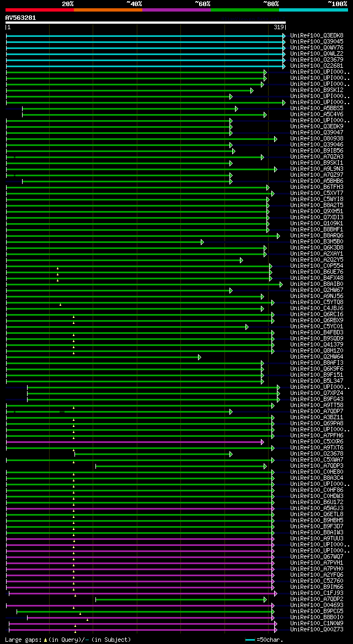The width and height of the screenshot is (353, 644).
Task: Open the UniRef100_A2Q2Y5 hit
Action: [x=317, y=260]
